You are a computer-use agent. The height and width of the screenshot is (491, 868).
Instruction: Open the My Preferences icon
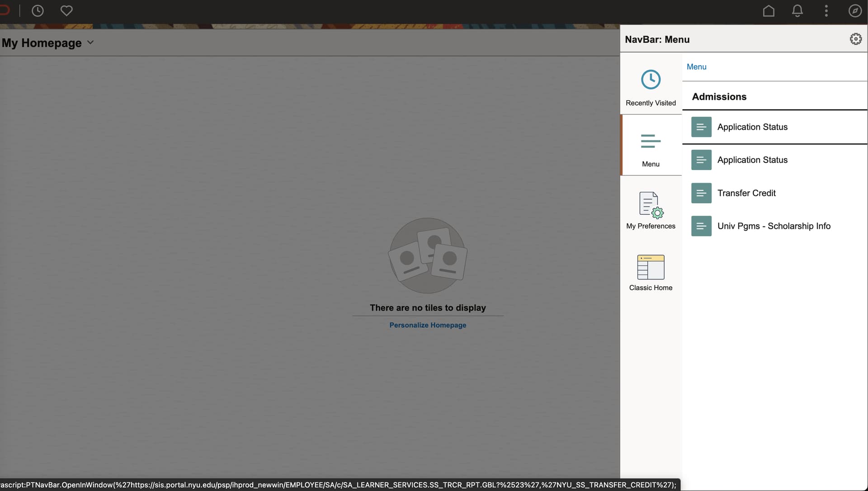click(x=651, y=205)
